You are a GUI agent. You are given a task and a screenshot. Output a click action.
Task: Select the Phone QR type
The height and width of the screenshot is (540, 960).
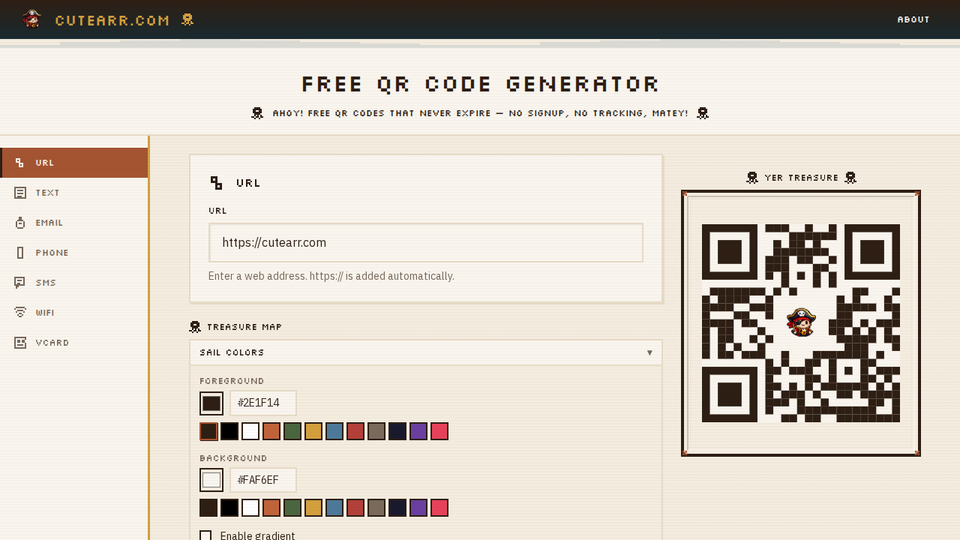coord(74,253)
